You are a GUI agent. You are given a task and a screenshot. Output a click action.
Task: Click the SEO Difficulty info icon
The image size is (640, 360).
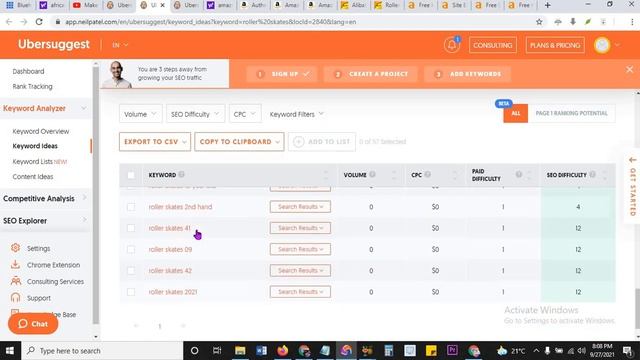592,174
